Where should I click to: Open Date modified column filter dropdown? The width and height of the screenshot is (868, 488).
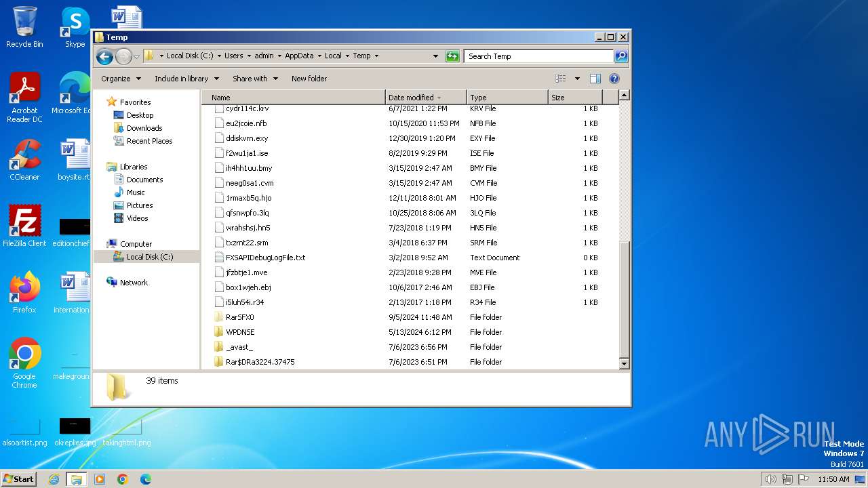tap(439, 98)
